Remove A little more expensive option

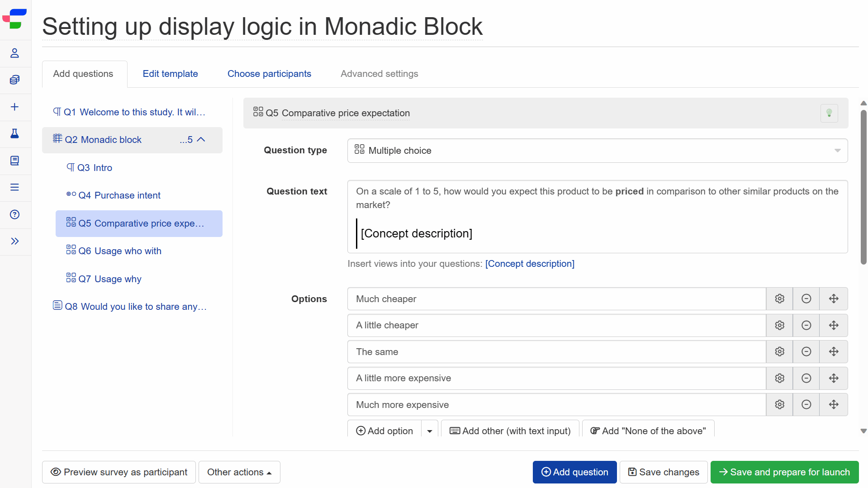pos(806,378)
